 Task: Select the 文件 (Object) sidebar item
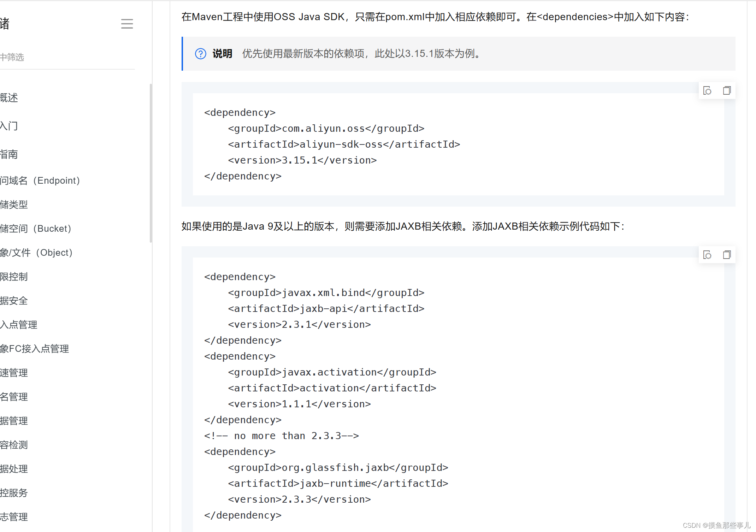[36, 253]
